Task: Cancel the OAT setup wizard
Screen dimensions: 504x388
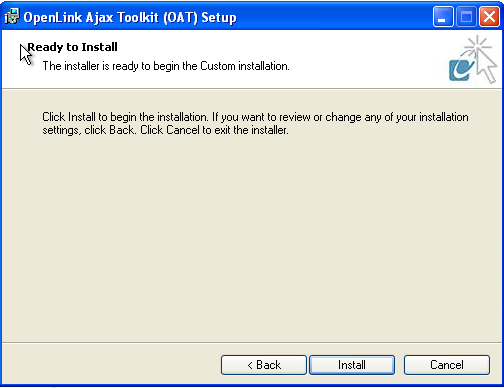Action: coord(447,365)
